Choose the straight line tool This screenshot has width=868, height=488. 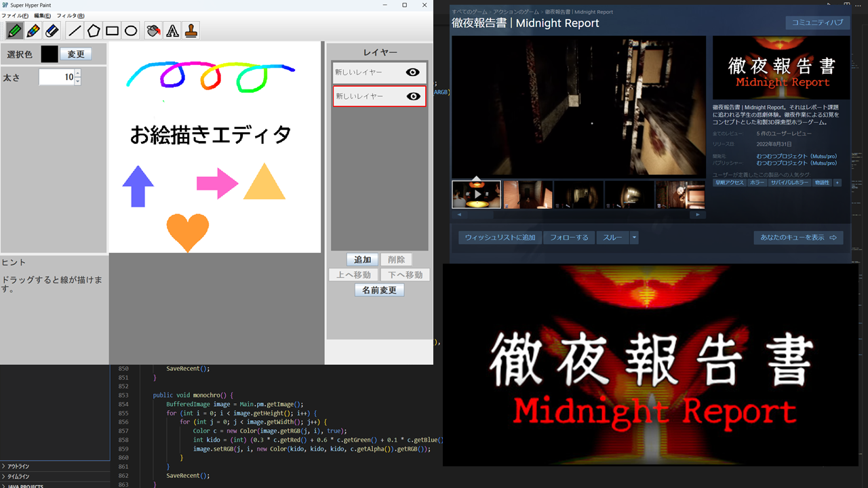(x=75, y=30)
